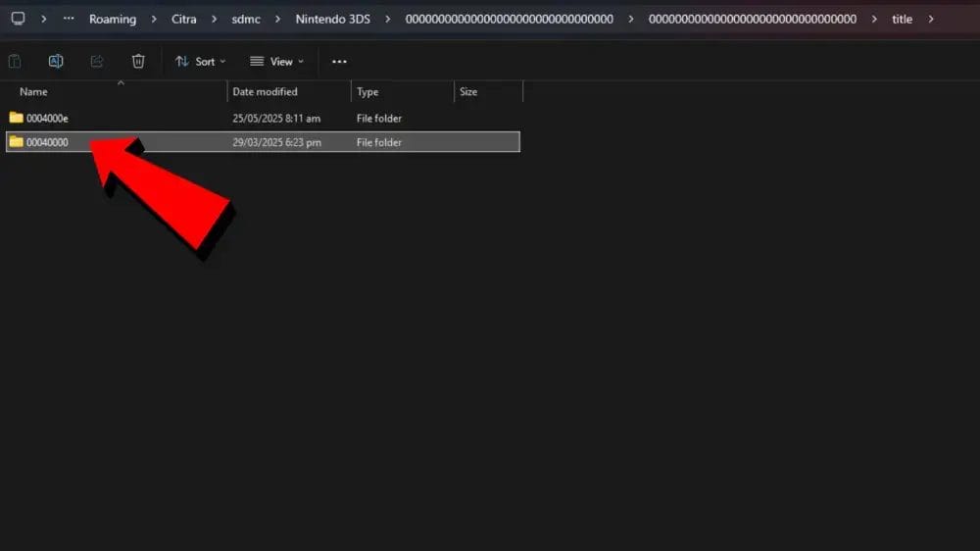Click the Paste clipboard icon
This screenshot has height=551, width=980.
coord(15,61)
